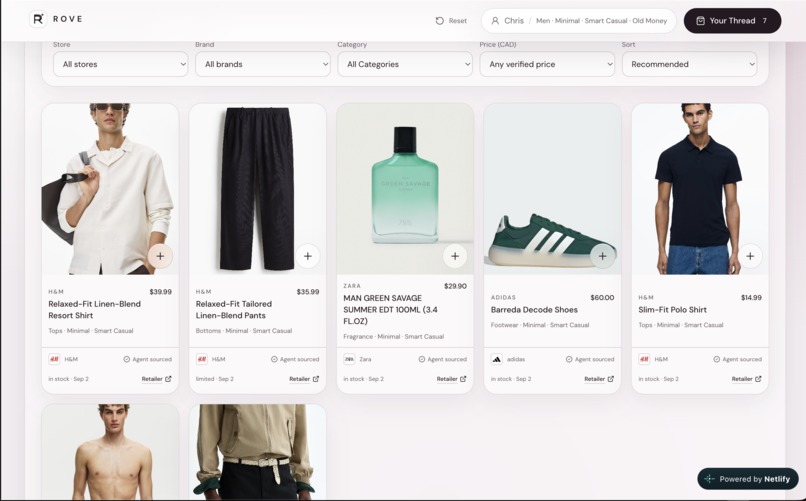The height and width of the screenshot is (501, 806).
Task: Click Agent sourced badge on Zara fragrance card
Action: coord(443,359)
